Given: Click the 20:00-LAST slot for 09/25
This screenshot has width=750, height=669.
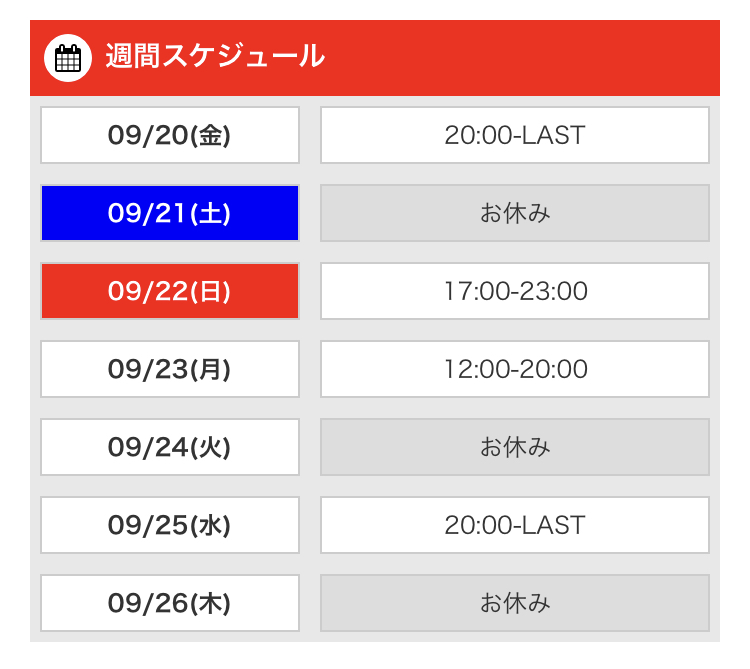Looking at the screenshot, I should tap(515, 525).
